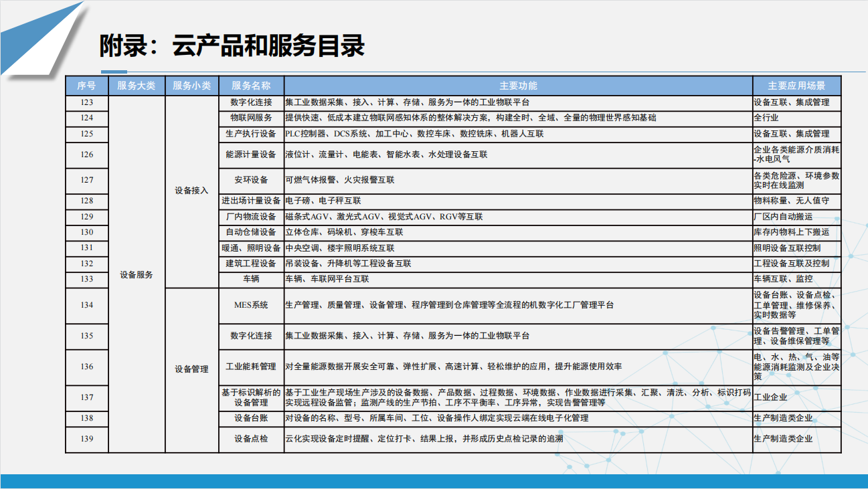Select the 物联网服务 service name cell
The height and width of the screenshot is (489, 868).
coord(251,118)
